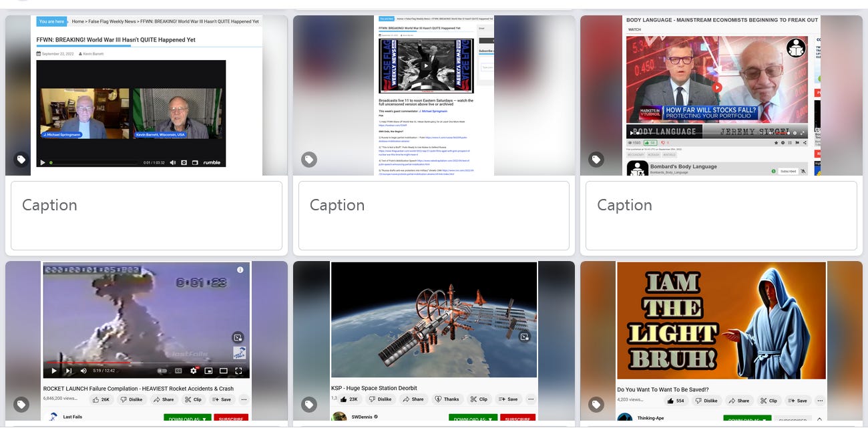Click the 23K like button under KSP video
Image resolution: width=868 pixels, height=434 pixels.
coord(349,399)
